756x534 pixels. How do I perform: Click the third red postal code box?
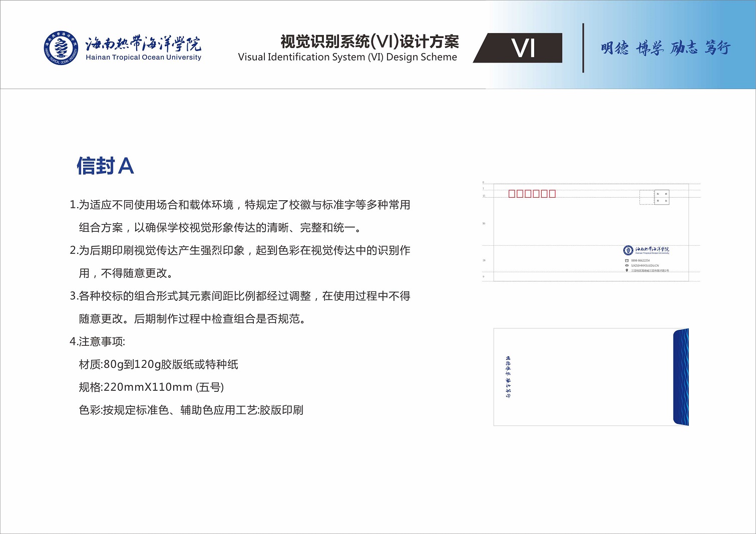coord(525,194)
